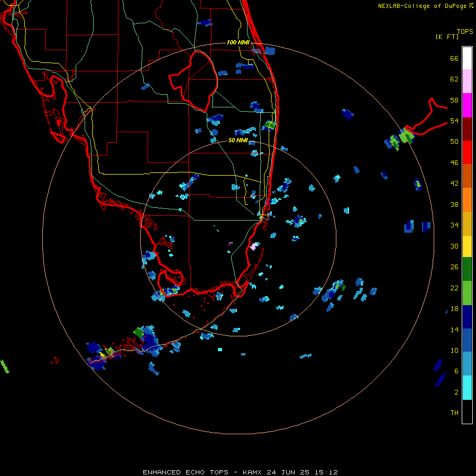
Task: Select the [K FT] units label
Action: click(x=447, y=36)
